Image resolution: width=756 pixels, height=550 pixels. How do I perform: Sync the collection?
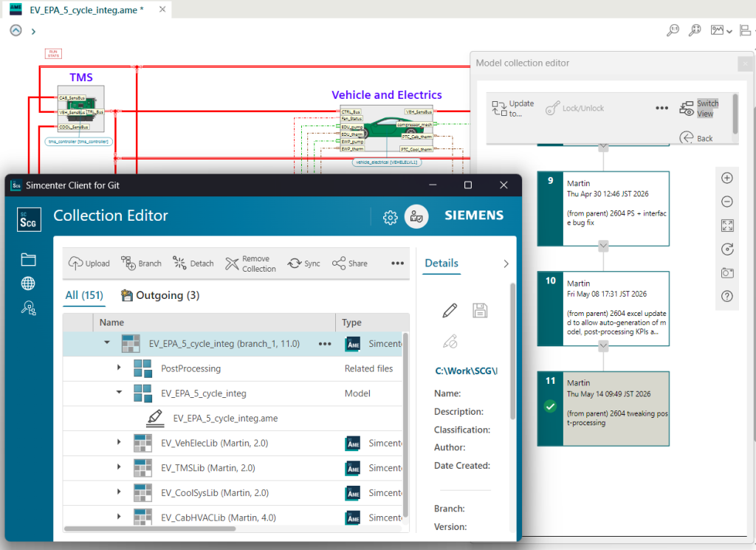tap(303, 264)
